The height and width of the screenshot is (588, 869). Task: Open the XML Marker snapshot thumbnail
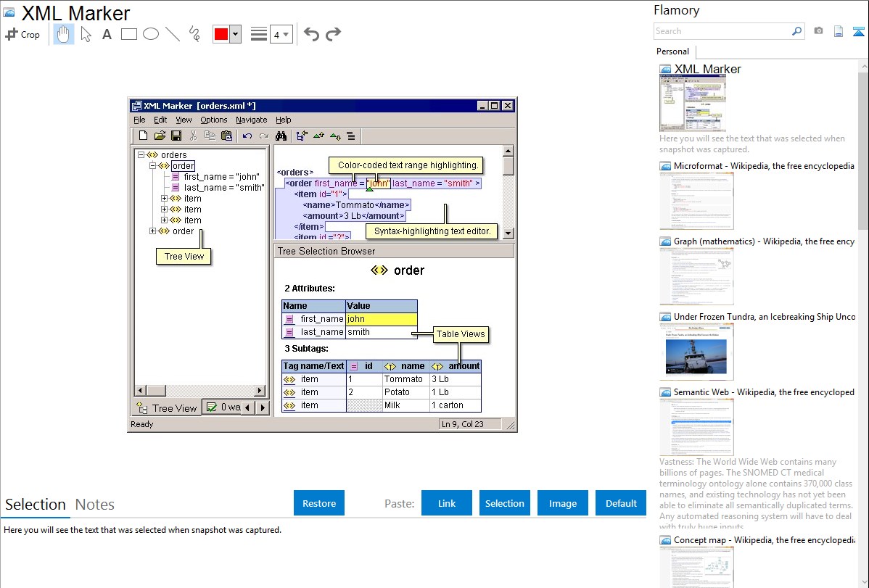click(x=692, y=103)
